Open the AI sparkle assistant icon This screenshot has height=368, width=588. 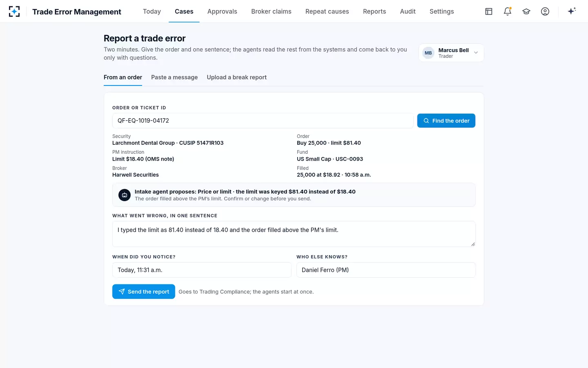[572, 11]
